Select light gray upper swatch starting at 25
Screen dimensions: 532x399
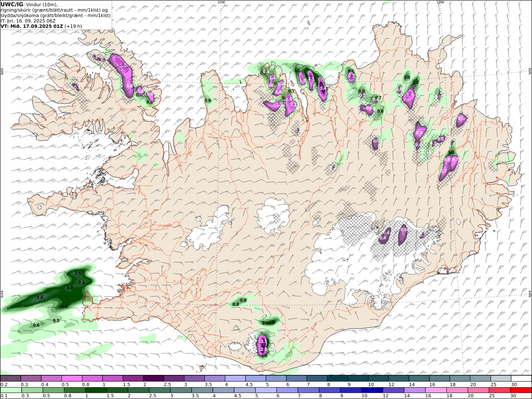point(501,378)
